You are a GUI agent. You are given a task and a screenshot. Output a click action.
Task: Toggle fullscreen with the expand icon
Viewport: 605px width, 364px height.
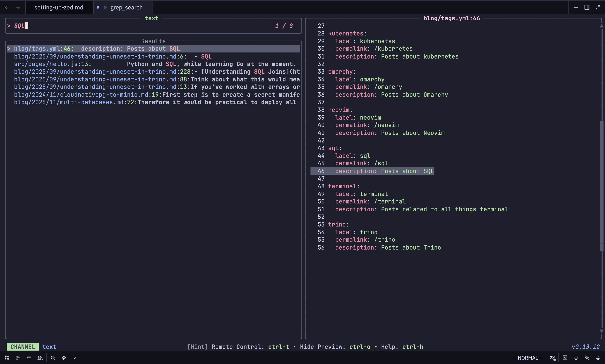tap(598, 7)
